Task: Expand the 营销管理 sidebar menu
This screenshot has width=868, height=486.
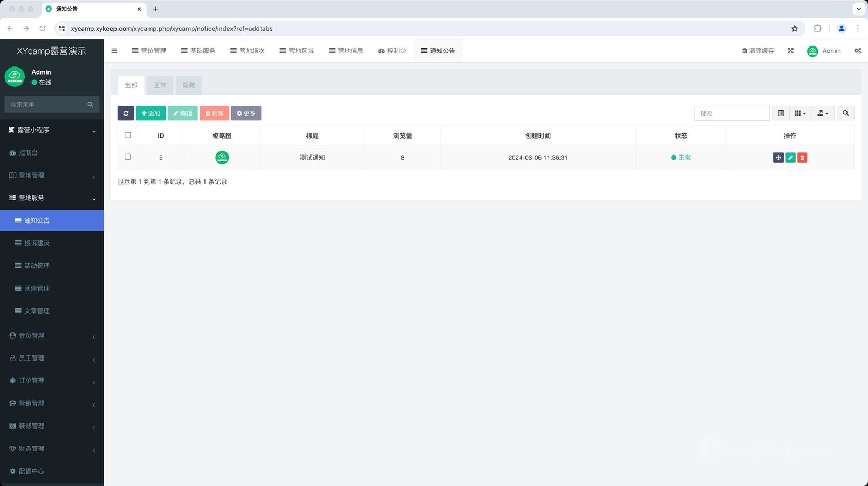Action: coord(52,403)
